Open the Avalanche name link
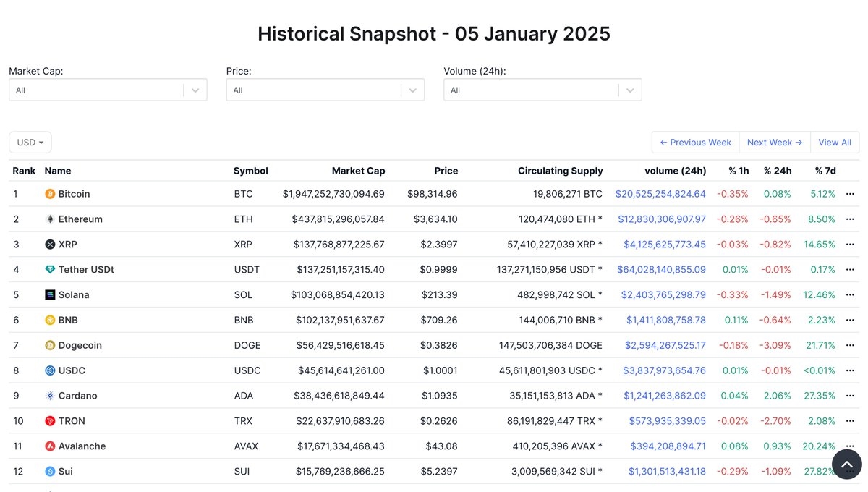Image resolution: width=868 pixels, height=492 pixels. pyautogui.click(x=82, y=446)
